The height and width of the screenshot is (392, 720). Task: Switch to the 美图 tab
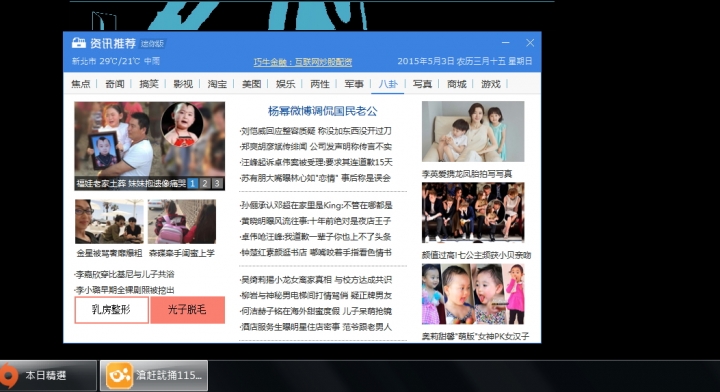252,84
